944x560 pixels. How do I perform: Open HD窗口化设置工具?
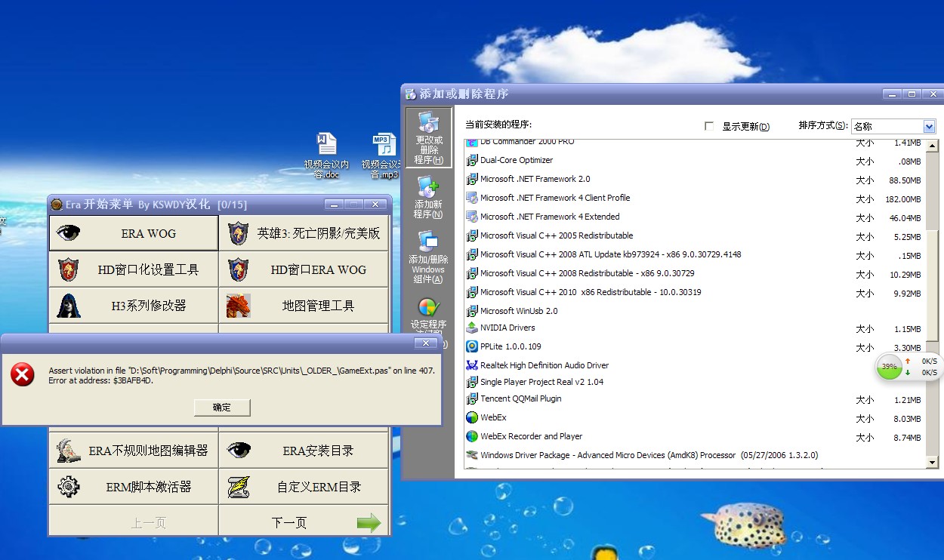(x=134, y=269)
